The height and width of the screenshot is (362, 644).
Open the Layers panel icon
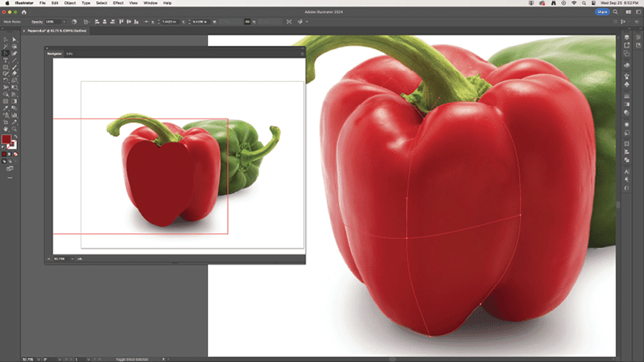click(x=627, y=37)
